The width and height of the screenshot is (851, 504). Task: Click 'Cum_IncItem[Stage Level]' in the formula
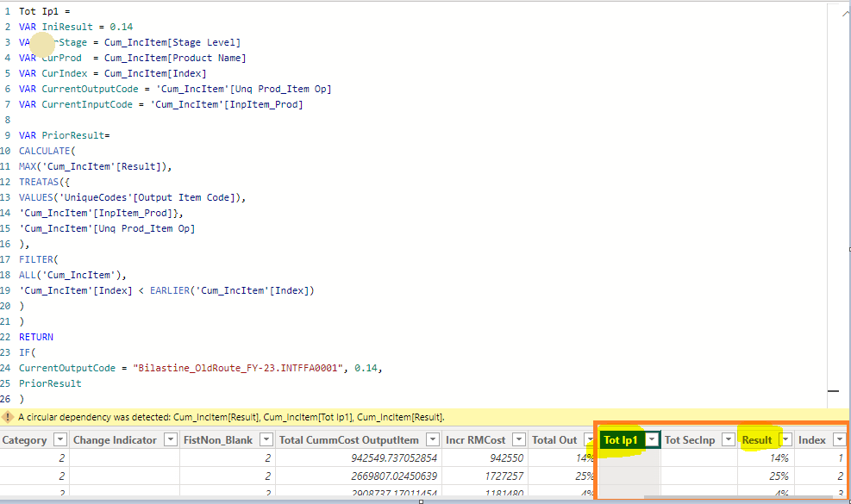(172, 42)
